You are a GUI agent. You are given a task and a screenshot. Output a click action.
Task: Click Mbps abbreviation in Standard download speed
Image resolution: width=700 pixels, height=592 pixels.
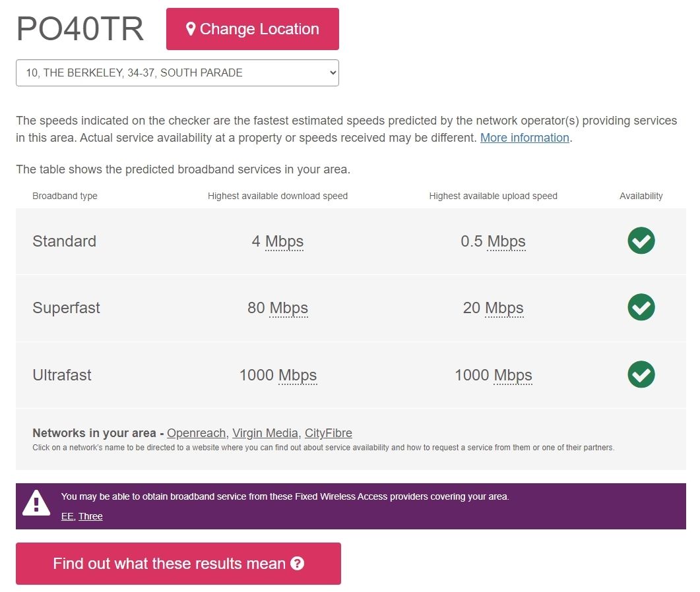pyautogui.click(x=284, y=241)
